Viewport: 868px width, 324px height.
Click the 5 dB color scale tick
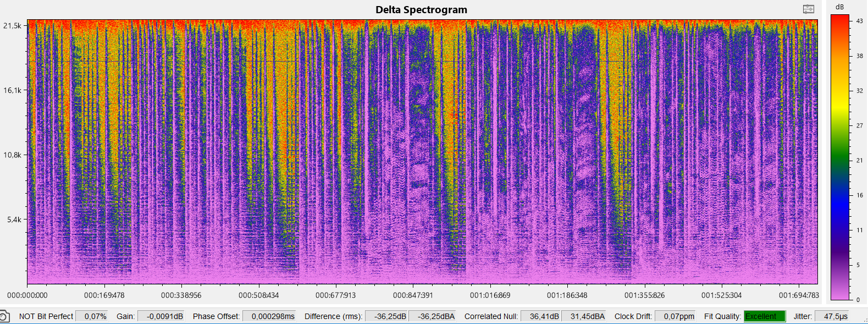858,265
